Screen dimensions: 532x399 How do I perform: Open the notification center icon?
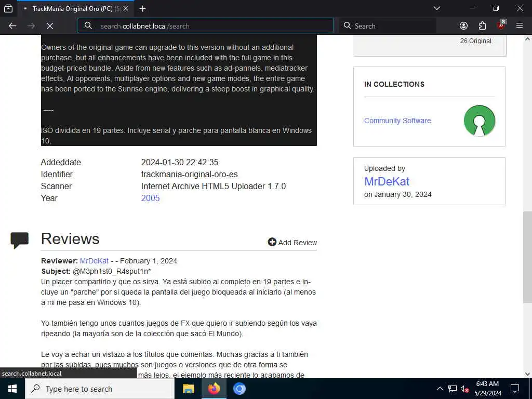coord(515,389)
